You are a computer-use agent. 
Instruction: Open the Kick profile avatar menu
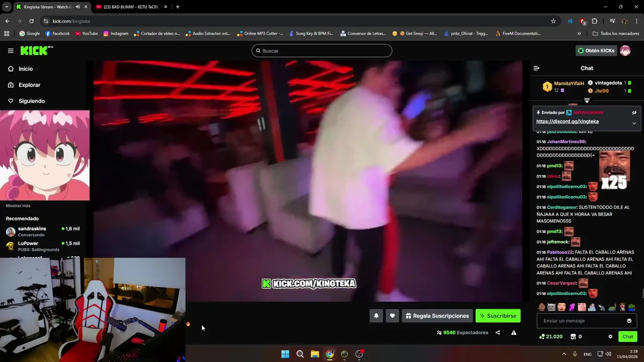point(625,51)
